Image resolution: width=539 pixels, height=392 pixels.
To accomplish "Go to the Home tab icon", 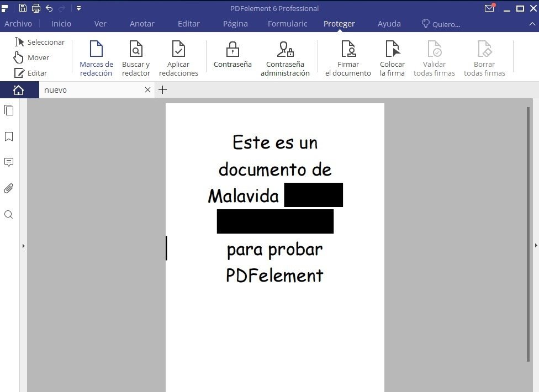I will click(19, 90).
